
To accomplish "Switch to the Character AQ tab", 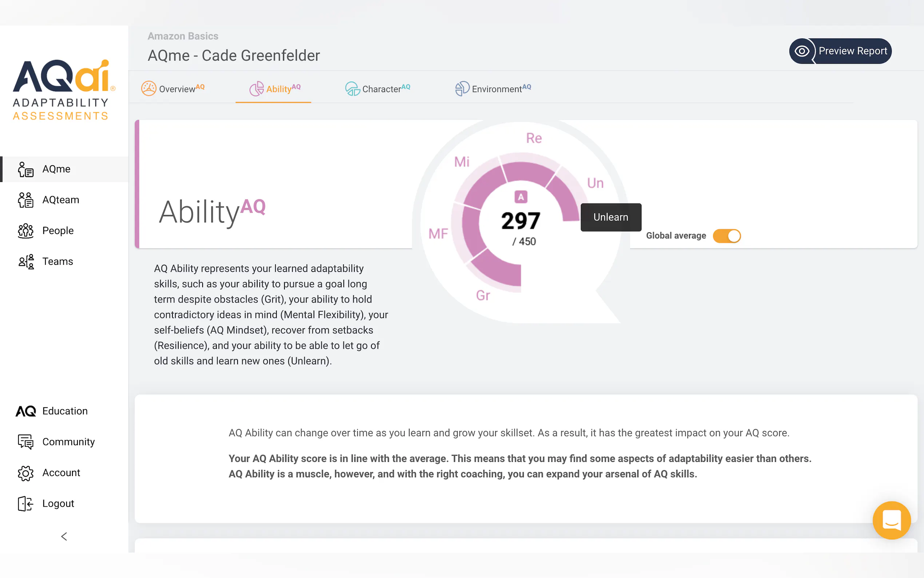I will [377, 89].
